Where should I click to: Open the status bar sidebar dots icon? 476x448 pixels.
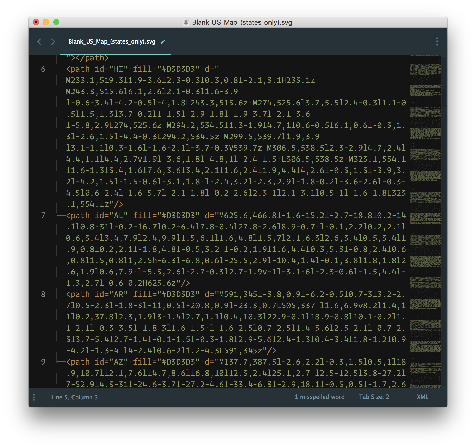[x=34, y=397]
